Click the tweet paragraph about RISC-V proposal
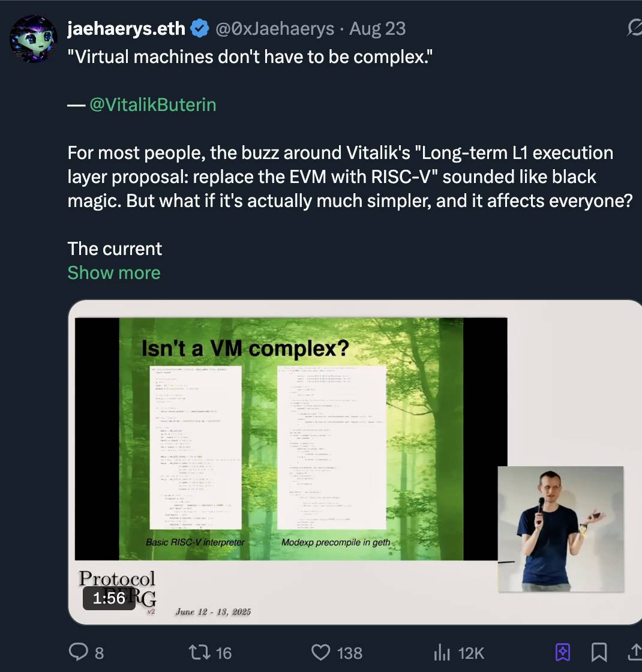 (x=350, y=176)
